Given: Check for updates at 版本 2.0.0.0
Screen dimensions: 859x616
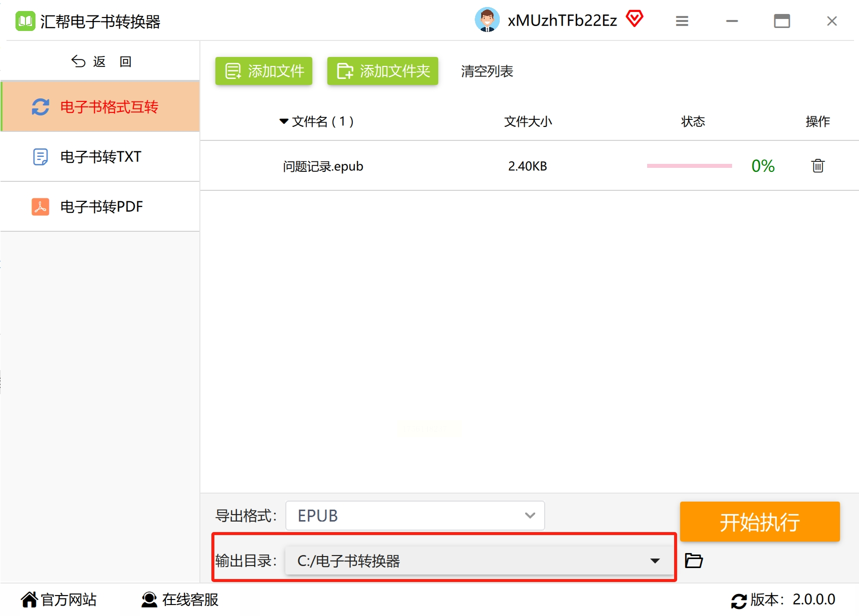Looking at the screenshot, I should point(783,600).
